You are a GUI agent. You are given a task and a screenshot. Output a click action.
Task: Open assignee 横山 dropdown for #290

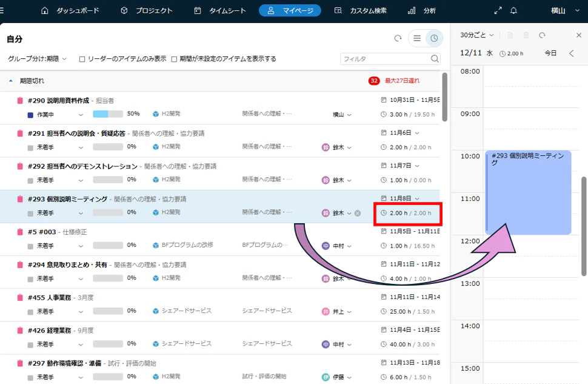pyautogui.click(x=342, y=115)
